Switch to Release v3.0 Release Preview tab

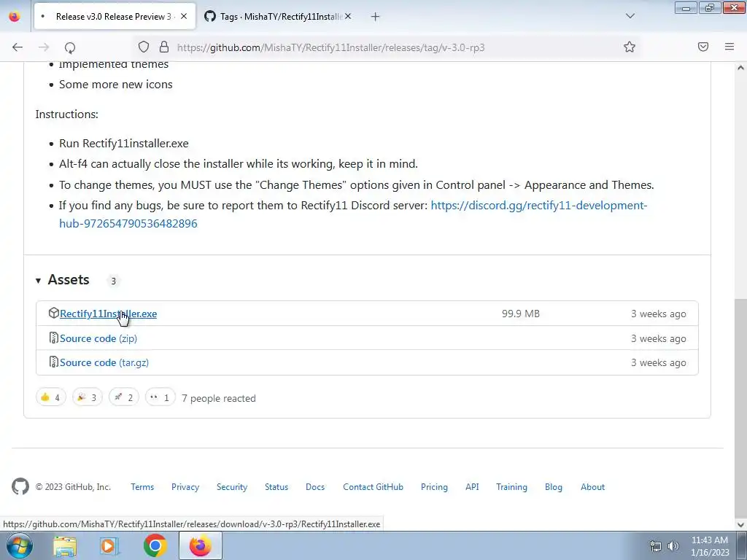(x=115, y=16)
